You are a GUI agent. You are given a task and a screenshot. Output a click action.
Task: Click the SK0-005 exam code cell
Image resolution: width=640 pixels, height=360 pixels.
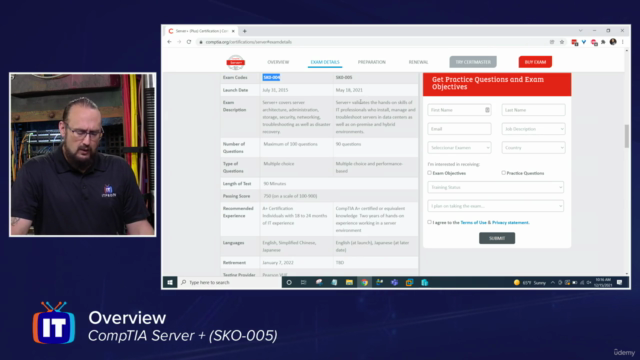pyautogui.click(x=344, y=77)
